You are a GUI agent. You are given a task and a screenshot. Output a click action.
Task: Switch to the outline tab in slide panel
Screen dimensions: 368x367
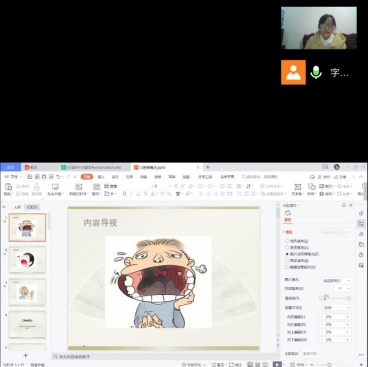[17, 207]
